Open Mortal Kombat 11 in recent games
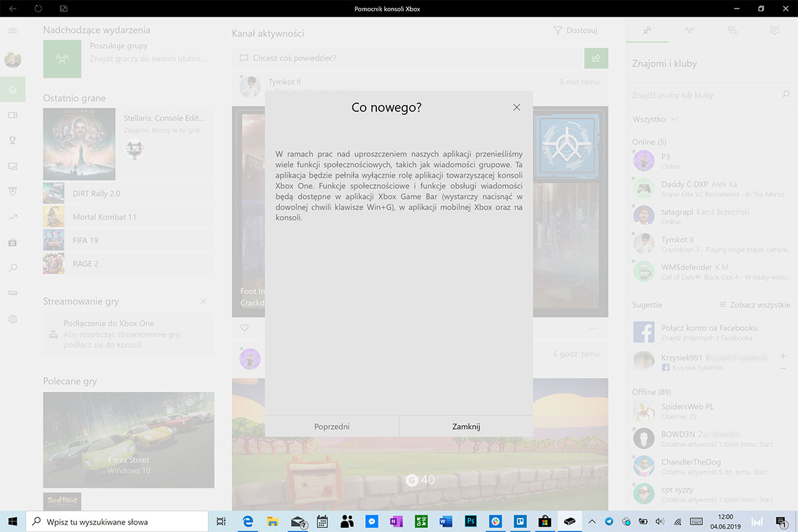Screen dimensions: 798x532 coord(128,217)
